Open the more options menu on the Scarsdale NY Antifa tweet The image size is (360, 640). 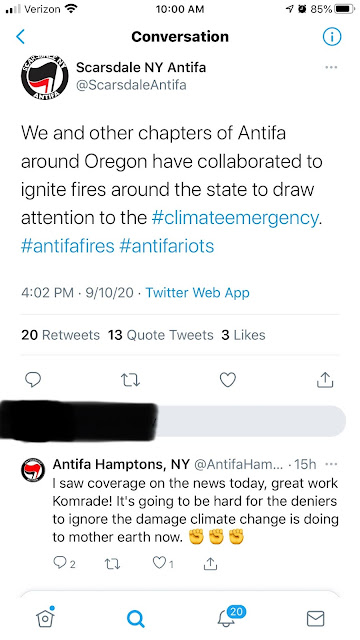pos(331,67)
